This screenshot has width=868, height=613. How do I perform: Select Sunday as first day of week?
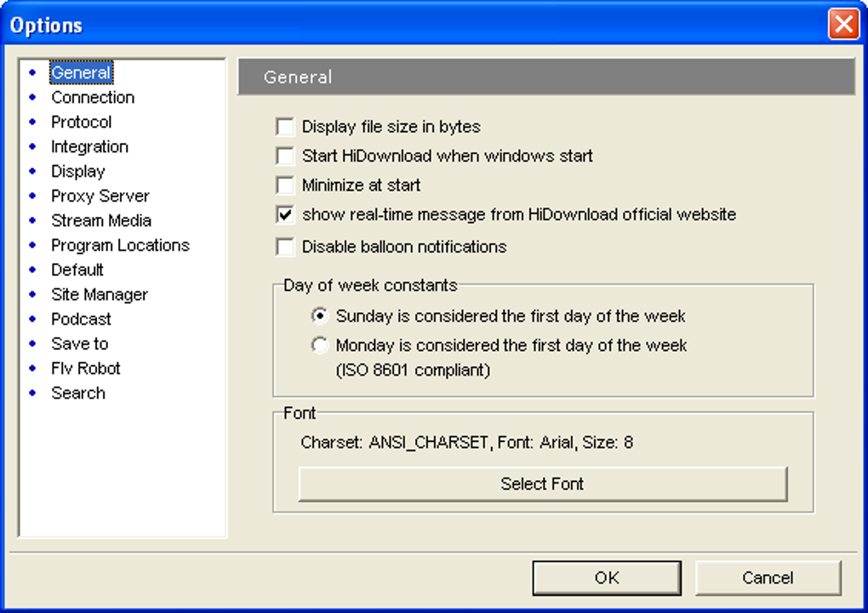click(320, 317)
